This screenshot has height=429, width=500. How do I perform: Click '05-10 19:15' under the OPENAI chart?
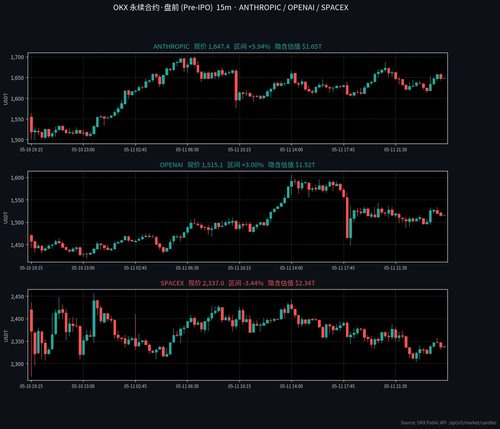click(x=31, y=268)
